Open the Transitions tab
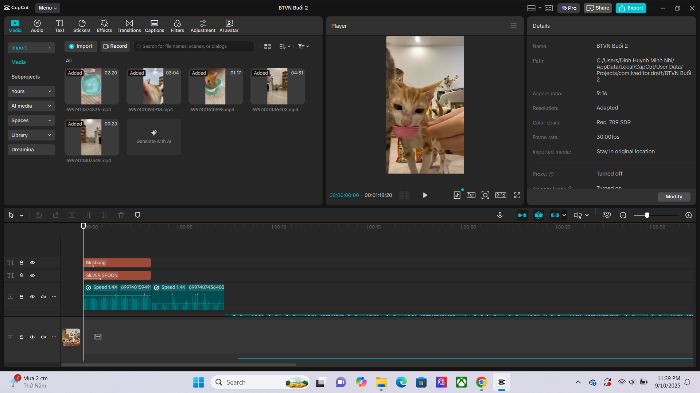The height and width of the screenshot is (393, 700). click(129, 26)
